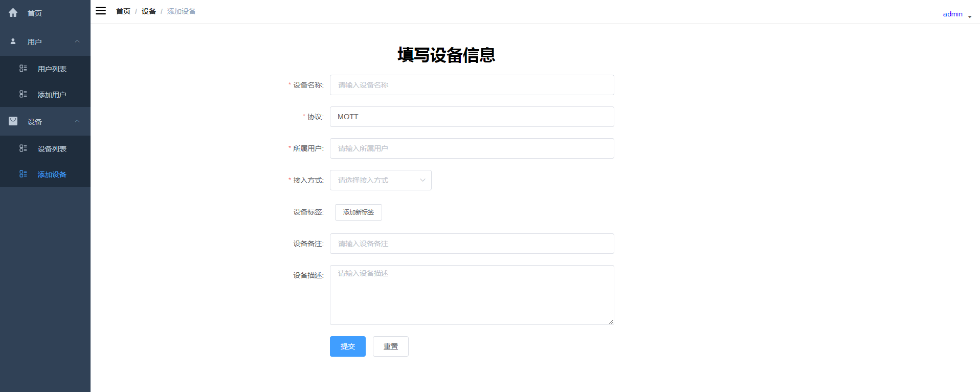The image size is (980, 392).
Task: Click 设备 in the breadcrumb
Action: (149, 11)
